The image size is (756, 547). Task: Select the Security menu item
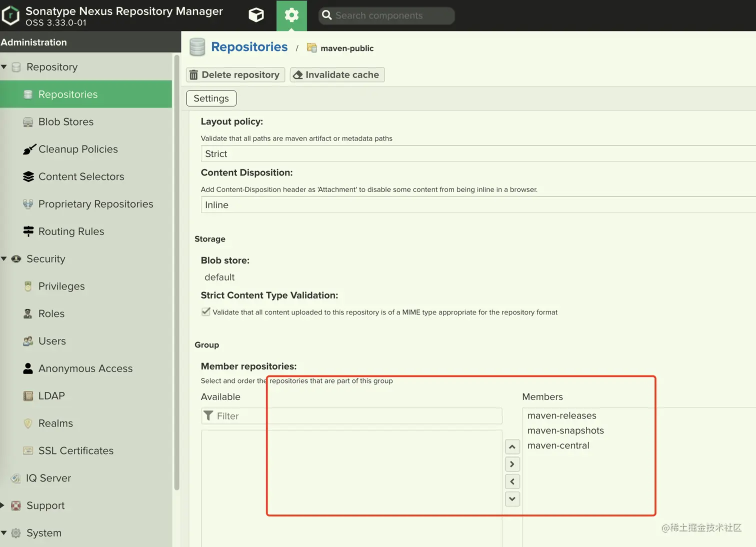pyautogui.click(x=45, y=259)
